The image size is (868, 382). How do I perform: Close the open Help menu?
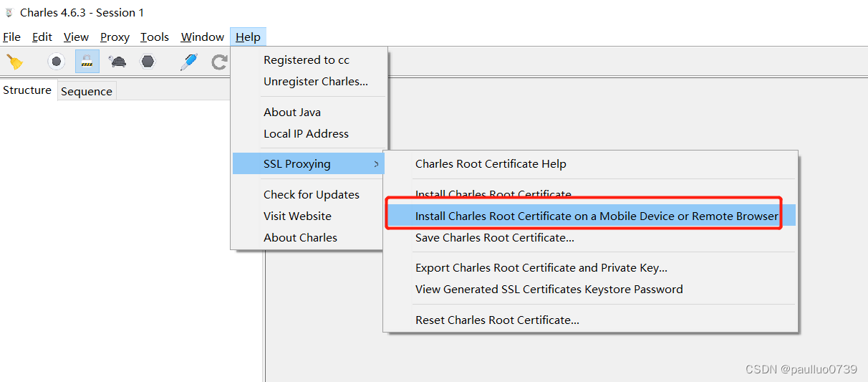pyautogui.click(x=249, y=37)
